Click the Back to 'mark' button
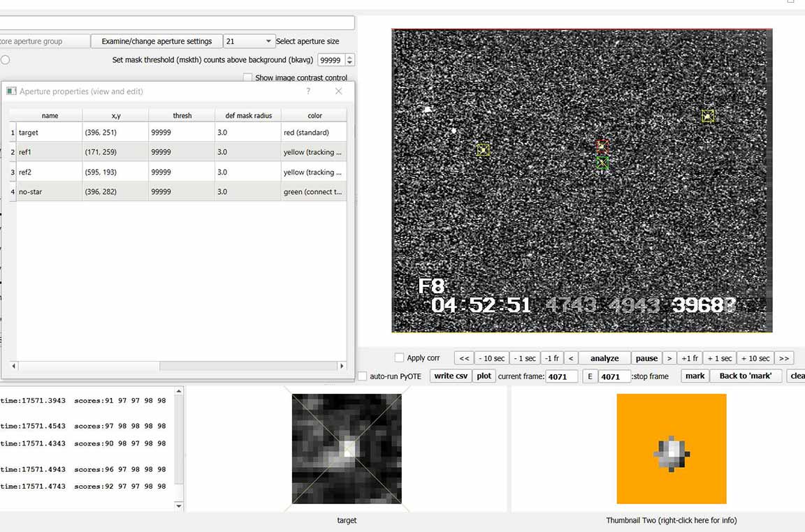The image size is (805, 532). 745,376
